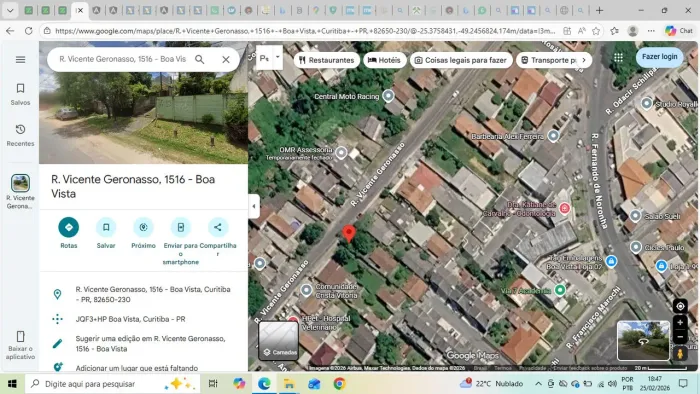Open the Street View preview thumbnail

(643, 340)
